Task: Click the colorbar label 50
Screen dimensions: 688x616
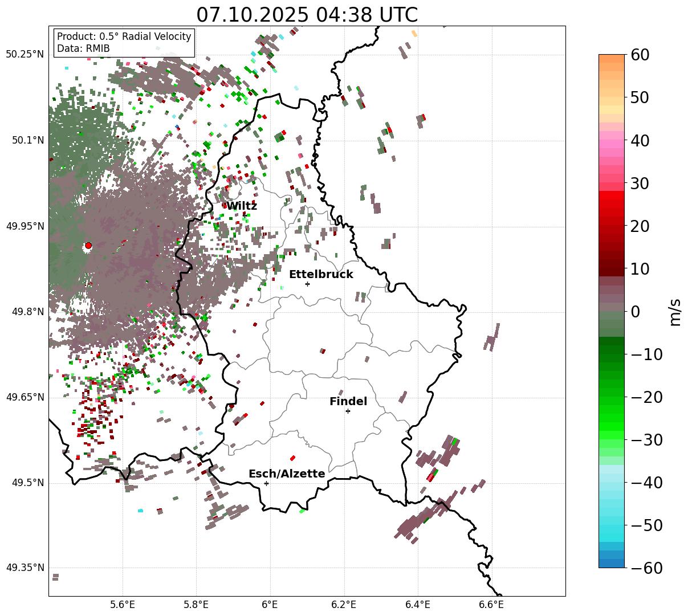Action: coord(640,97)
